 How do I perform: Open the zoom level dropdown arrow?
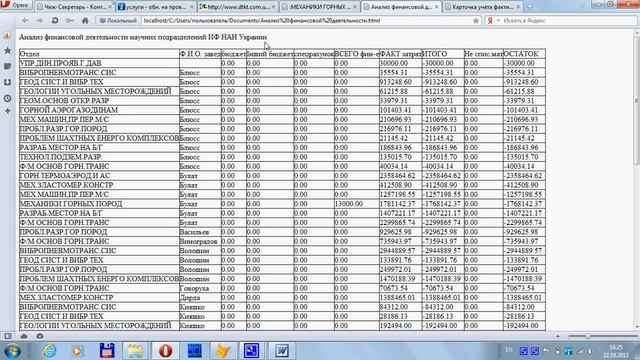tap(558, 336)
